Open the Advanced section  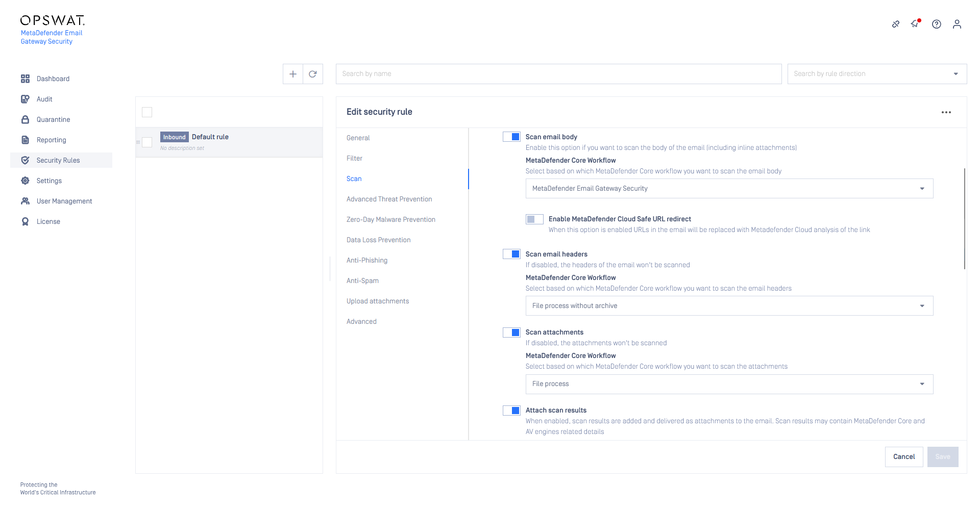(x=361, y=321)
